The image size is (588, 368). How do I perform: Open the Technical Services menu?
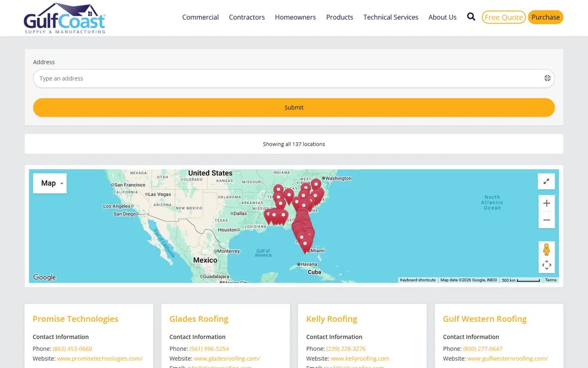(391, 17)
